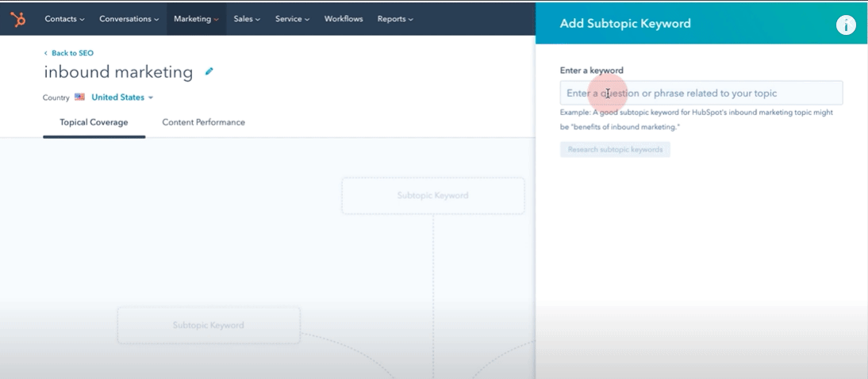Click the inbound marketing topic title
This screenshot has width=868, height=379.
pos(118,72)
